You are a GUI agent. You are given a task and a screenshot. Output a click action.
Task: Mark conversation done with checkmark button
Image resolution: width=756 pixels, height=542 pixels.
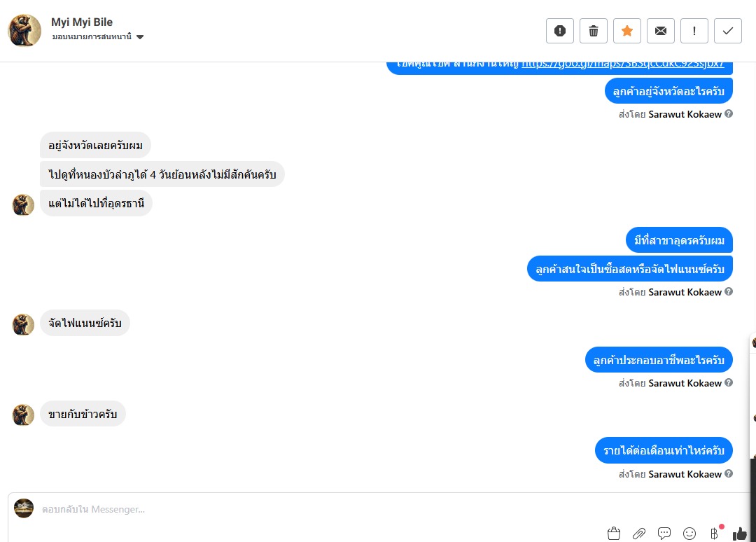click(727, 31)
